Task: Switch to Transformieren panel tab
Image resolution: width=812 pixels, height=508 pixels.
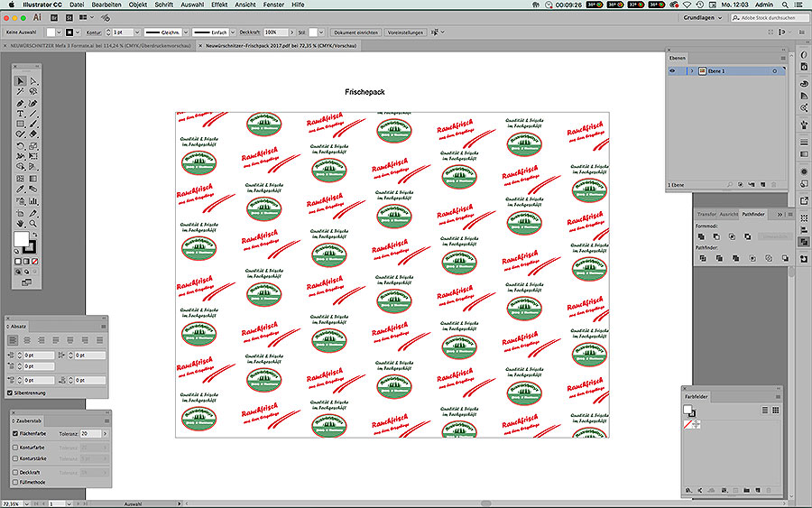Action: [x=706, y=215]
